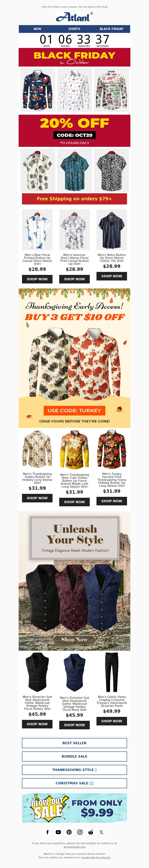Click the Blow-Out Sale $9.99 banner
This screenshot has width=149, height=868.
[x=74, y=808]
